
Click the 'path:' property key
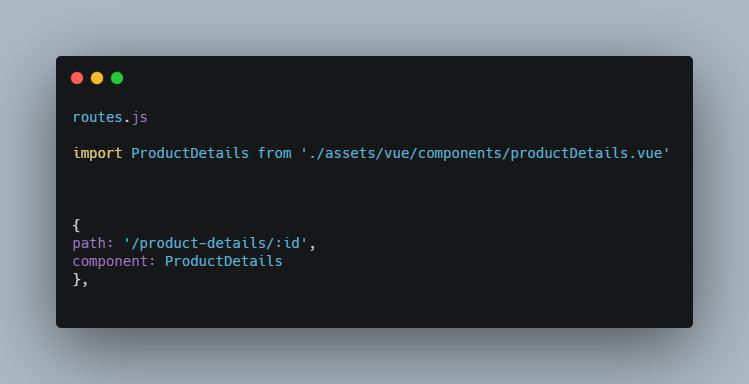[x=93, y=243]
